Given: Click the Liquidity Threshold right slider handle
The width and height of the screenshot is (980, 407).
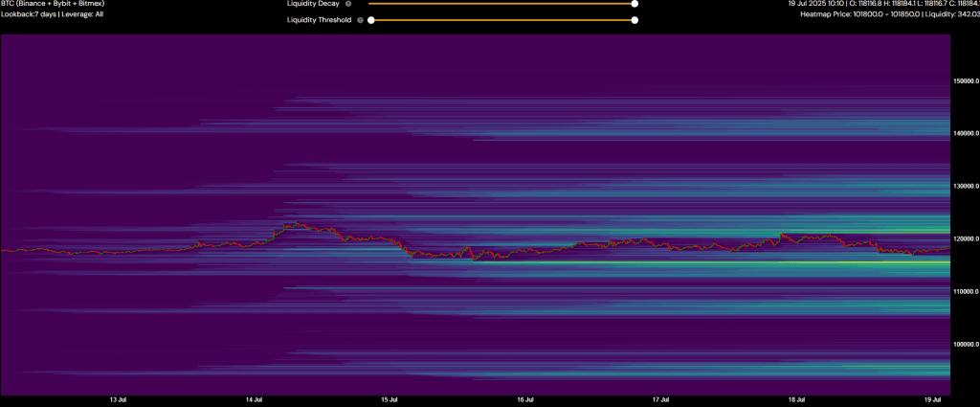Looking at the screenshot, I should coord(635,20).
